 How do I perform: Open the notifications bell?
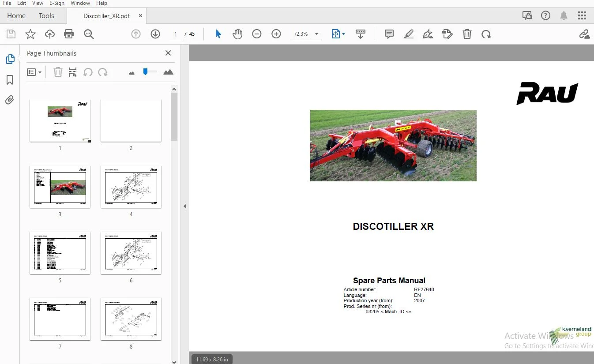tap(564, 16)
